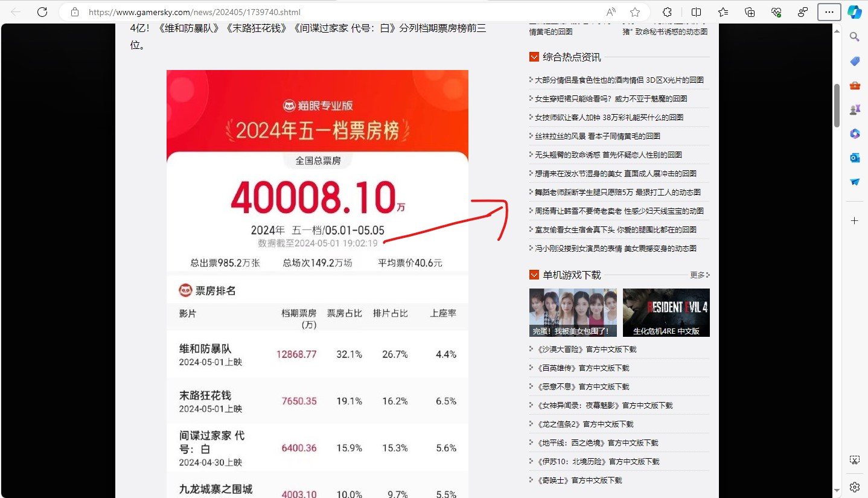Click the 生化危机4RE 中文版 thumbnail
The height and width of the screenshot is (498, 868).
666,312
